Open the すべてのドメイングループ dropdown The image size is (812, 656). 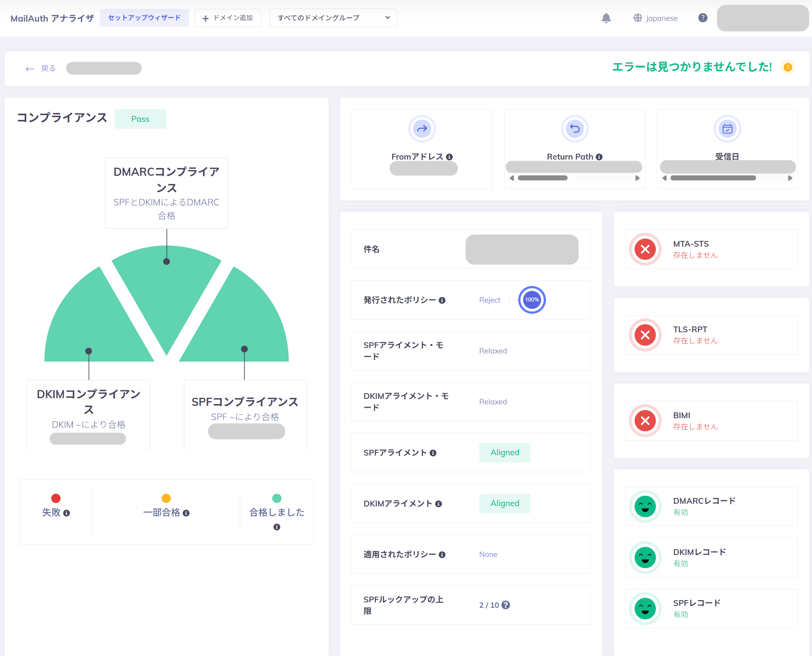[332, 18]
